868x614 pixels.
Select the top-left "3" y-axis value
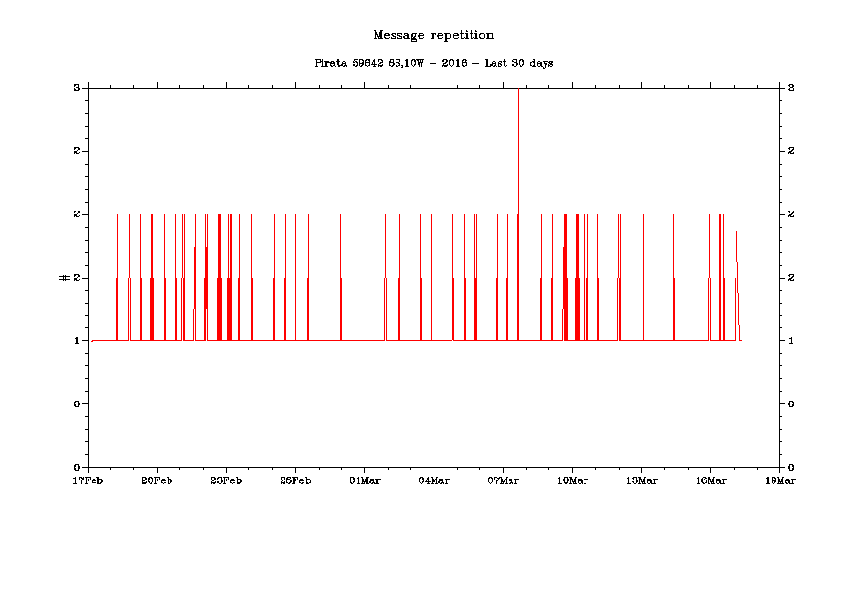click(76, 88)
